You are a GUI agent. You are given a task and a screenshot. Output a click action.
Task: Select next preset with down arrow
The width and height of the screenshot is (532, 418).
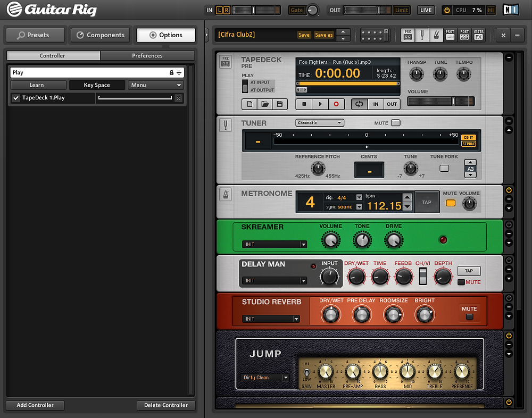pyautogui.click(x=343, y=38)
